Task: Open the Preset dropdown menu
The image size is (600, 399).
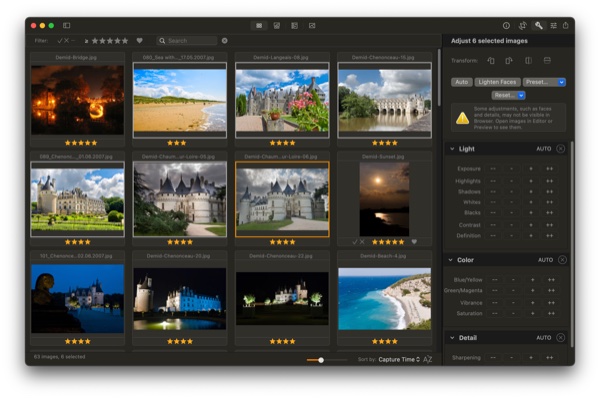Action: click(544, 82)
